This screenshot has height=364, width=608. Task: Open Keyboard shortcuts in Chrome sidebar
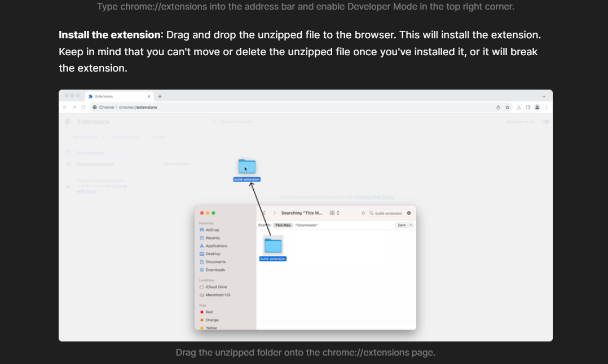[x=95, y=164]
